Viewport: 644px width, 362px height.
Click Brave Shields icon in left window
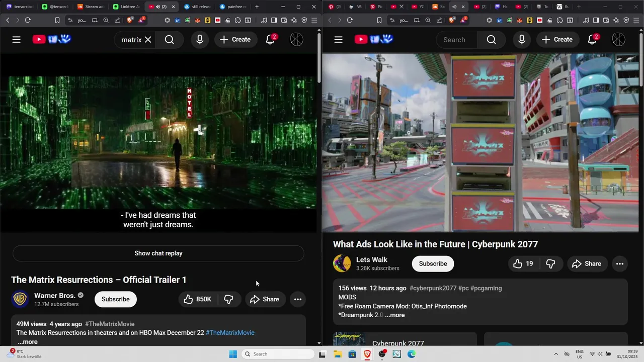tap(130, 20)
